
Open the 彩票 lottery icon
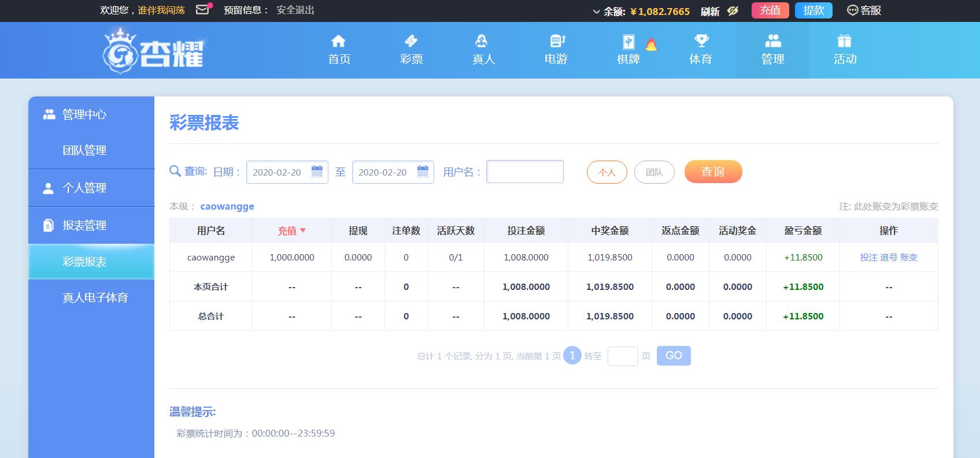(411, 41)
